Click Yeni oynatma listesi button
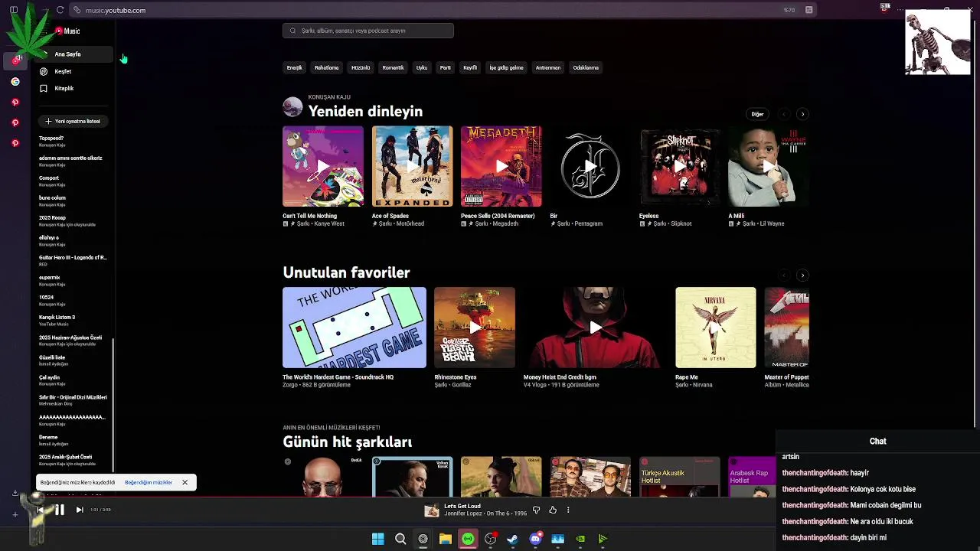This screenshot has width=980, height=551. click(x=73, y=121)
